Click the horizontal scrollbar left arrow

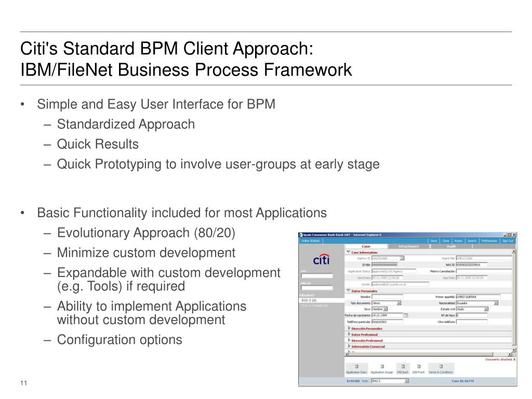point(347,354)
